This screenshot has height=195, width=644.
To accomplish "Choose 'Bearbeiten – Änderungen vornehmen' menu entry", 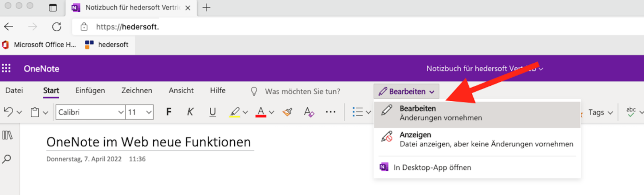I will pos(477,115).
